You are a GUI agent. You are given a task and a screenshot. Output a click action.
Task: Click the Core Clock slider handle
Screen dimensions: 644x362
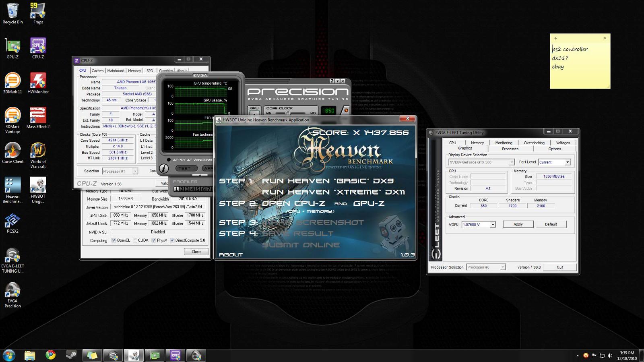(x=287, y=113)
